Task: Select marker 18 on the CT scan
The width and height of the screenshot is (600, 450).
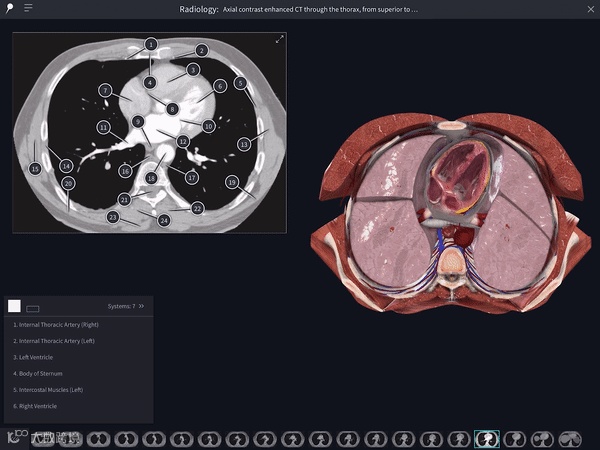Action: click(x=151, y=178)
